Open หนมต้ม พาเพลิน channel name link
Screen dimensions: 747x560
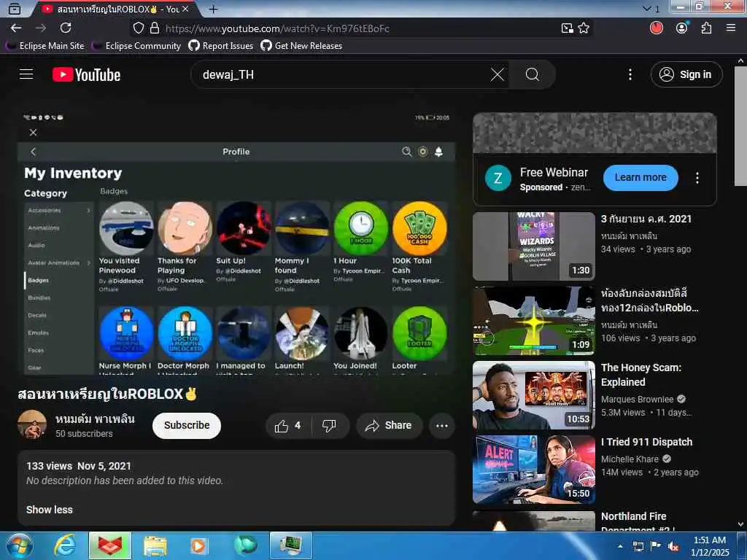(95, 419)
